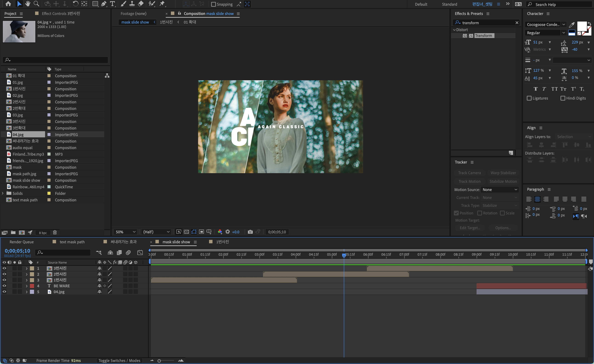Select the Horizontal Type tool
This screenshot has width=594, height=364.
(x=112, y=4)
